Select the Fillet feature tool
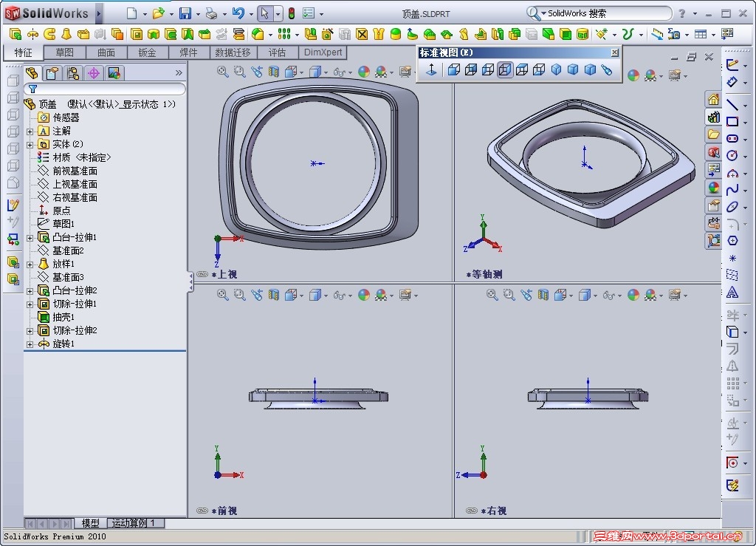Image resolution: width=756 pixels, height=546 pixels. click(258, 34)
